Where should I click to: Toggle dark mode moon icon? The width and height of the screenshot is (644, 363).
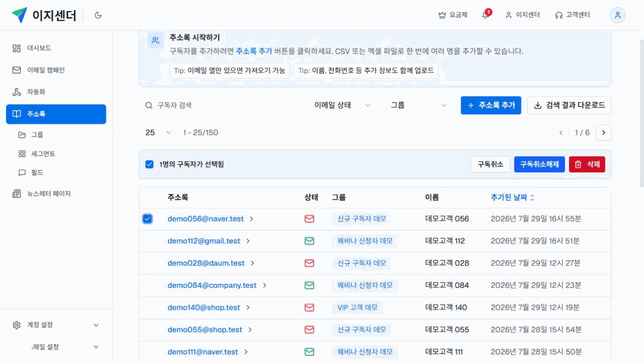tap(98, 15)
